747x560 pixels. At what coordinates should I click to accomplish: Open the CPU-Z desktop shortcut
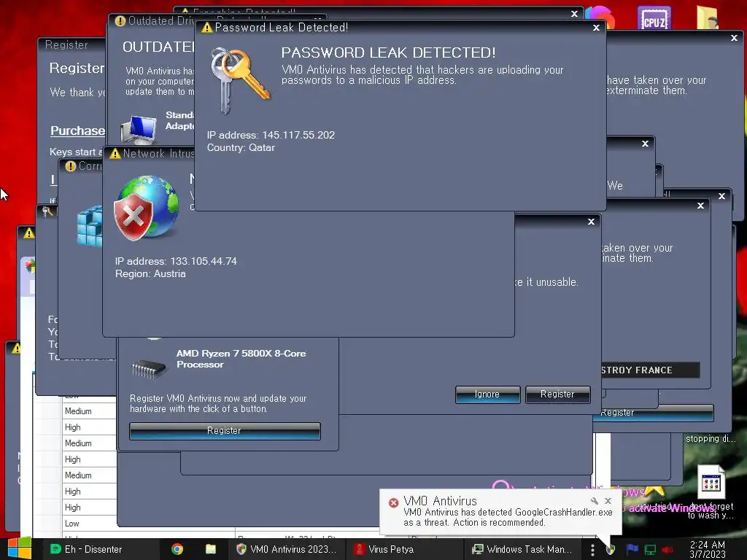tap(654, 18)
